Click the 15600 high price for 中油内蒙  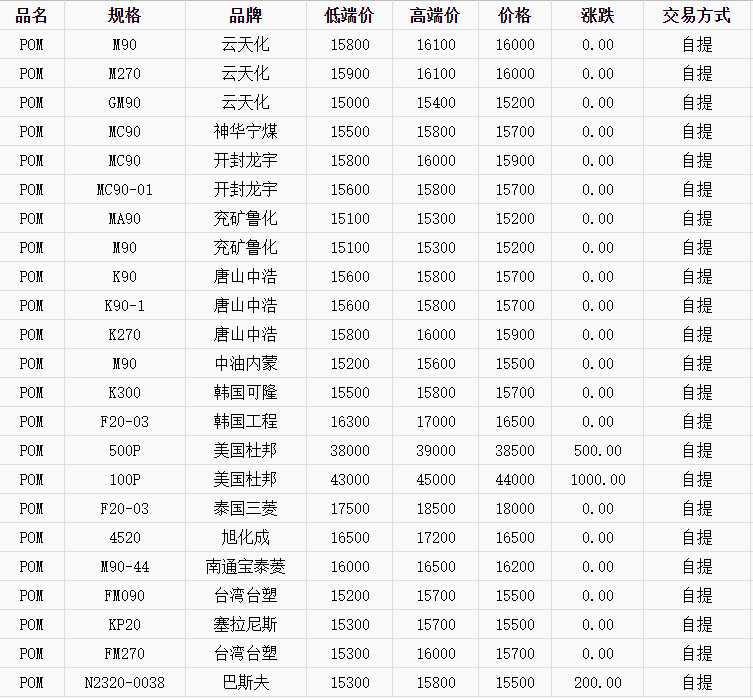[436, 363]
